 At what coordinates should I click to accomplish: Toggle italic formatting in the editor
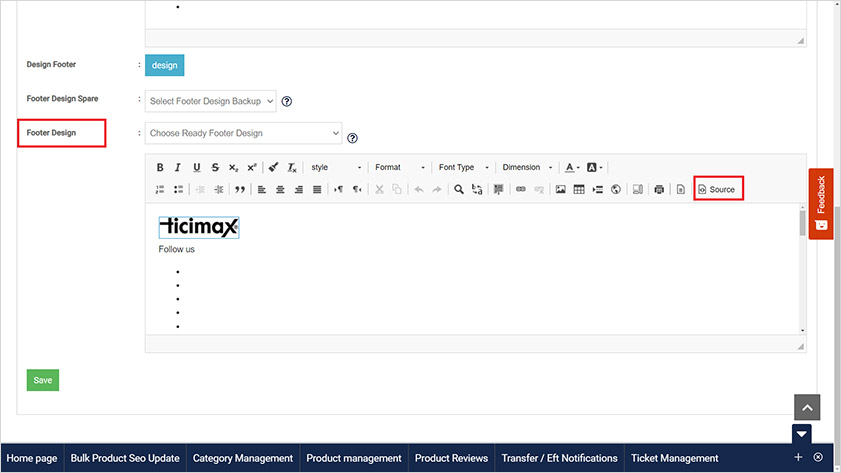click(x=178, y=168)
